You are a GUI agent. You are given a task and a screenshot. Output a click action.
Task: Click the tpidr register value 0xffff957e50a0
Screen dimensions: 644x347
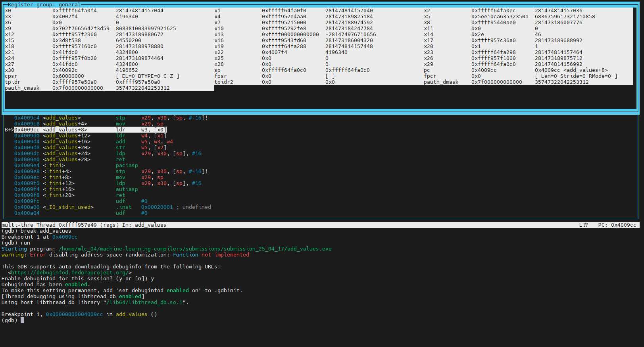pyautogui.click(x=75, y=82)
